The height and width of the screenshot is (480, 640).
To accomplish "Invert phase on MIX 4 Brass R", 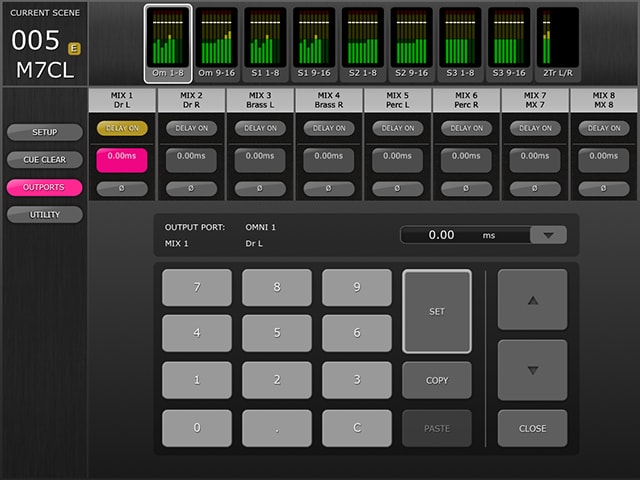I will (x=328, y=188).
